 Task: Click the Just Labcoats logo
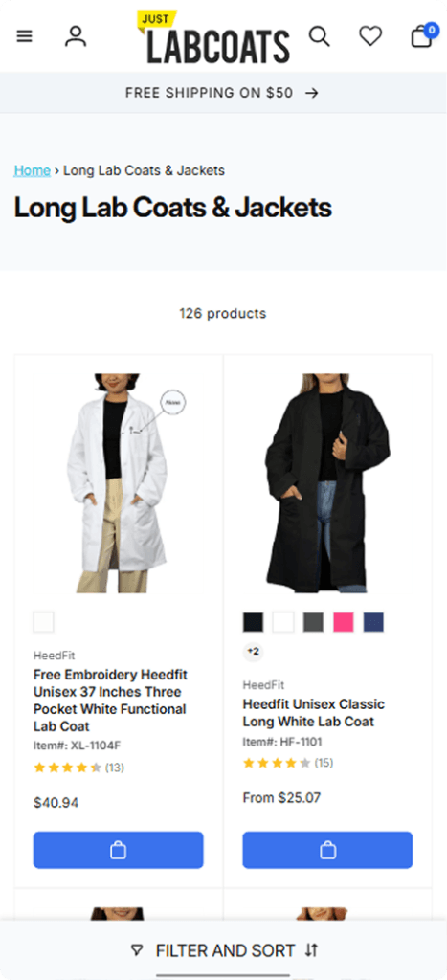tap(213, 37)
